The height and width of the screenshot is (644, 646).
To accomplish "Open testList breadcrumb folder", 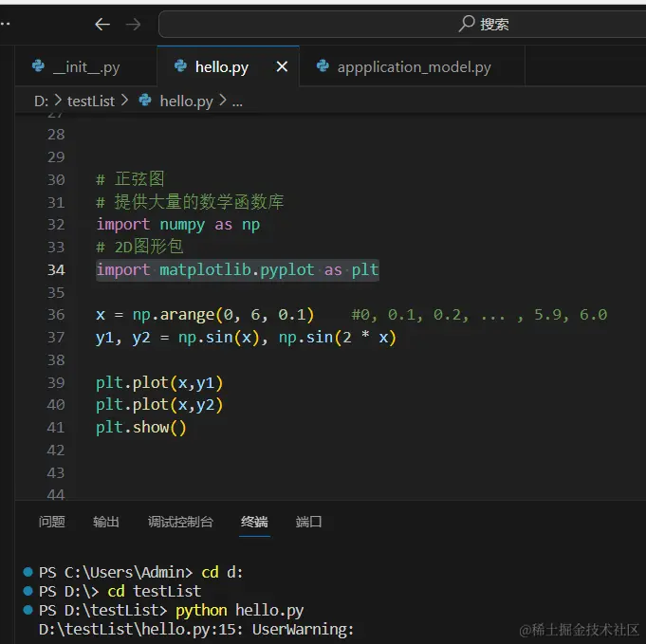I will pos(91,101).
